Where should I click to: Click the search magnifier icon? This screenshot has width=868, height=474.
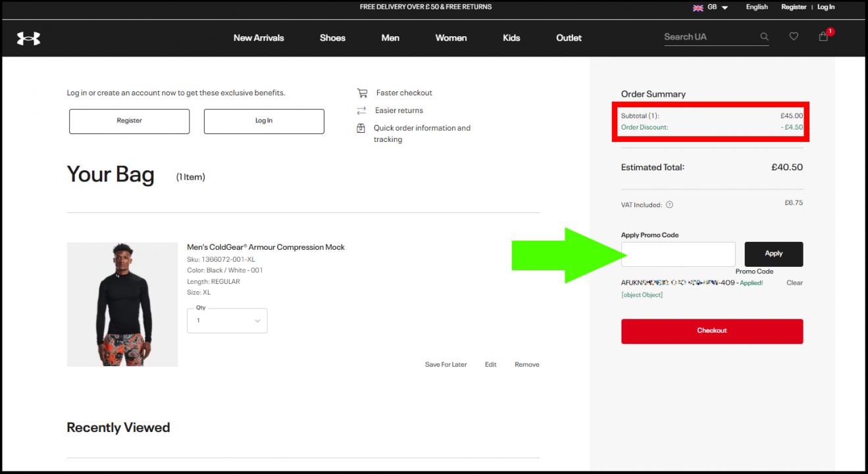(764, 37)
